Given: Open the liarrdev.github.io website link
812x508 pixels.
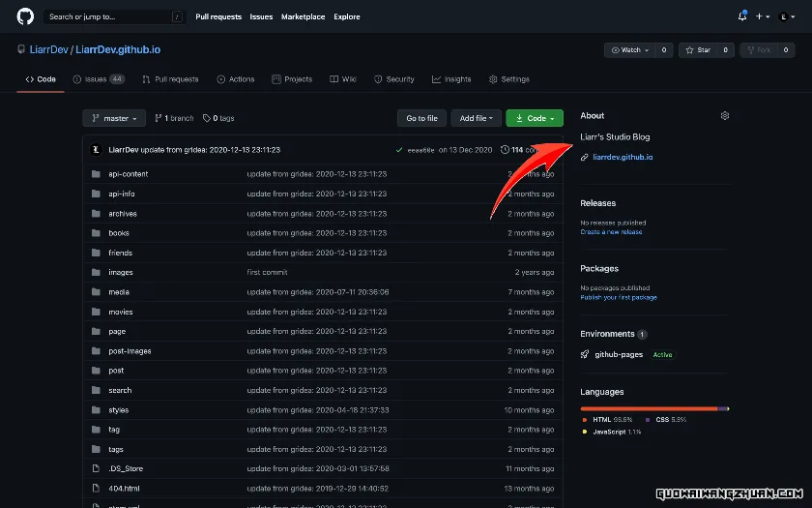Looking at the screenshot, I should tap(623, 157).
